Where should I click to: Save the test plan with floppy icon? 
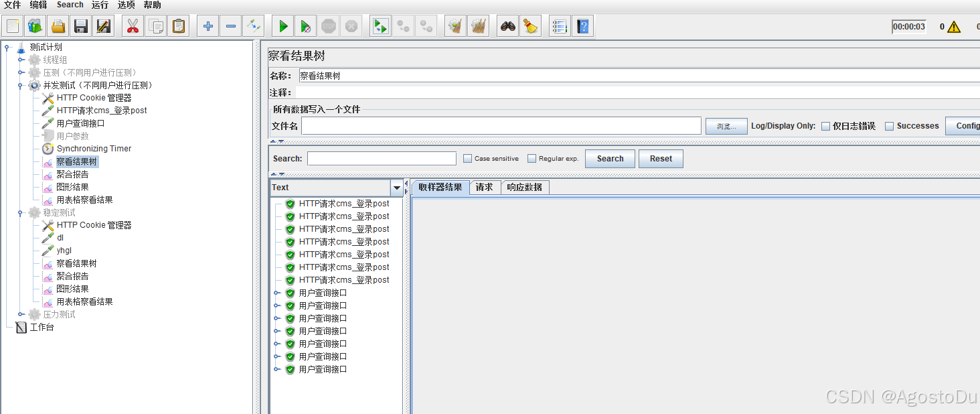tap(81, 26)
